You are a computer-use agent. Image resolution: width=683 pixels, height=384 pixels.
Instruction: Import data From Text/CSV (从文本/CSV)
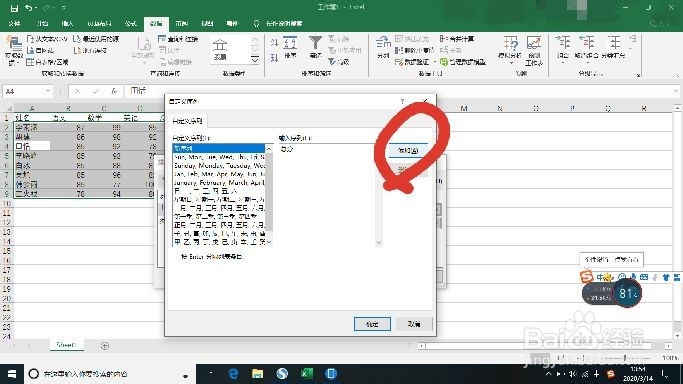(47, 39)
